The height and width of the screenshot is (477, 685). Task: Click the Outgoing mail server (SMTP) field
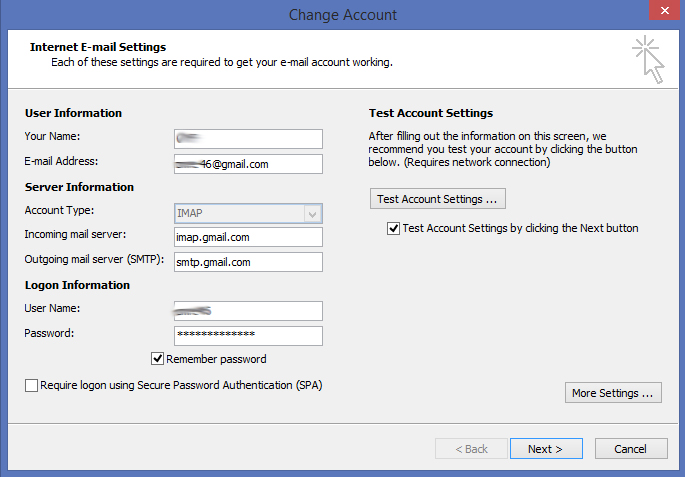coord(247,262)
